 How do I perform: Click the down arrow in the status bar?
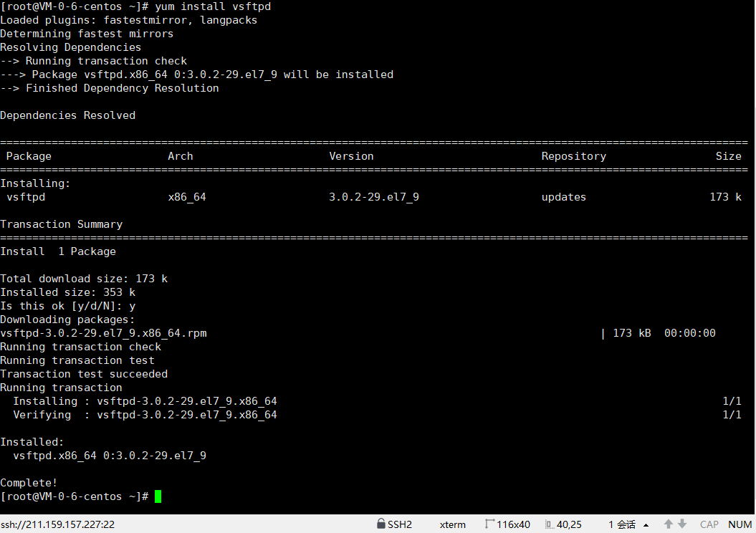682,524
